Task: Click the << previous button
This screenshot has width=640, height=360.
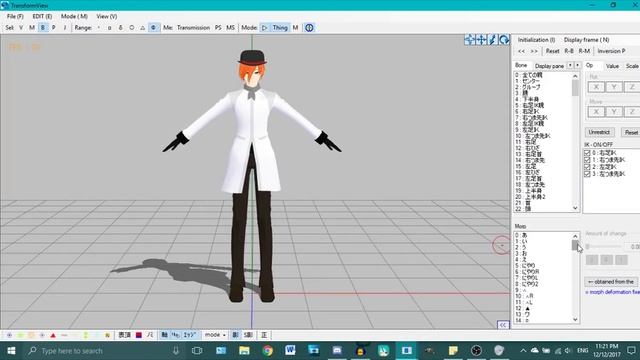Action: [521, 51]
